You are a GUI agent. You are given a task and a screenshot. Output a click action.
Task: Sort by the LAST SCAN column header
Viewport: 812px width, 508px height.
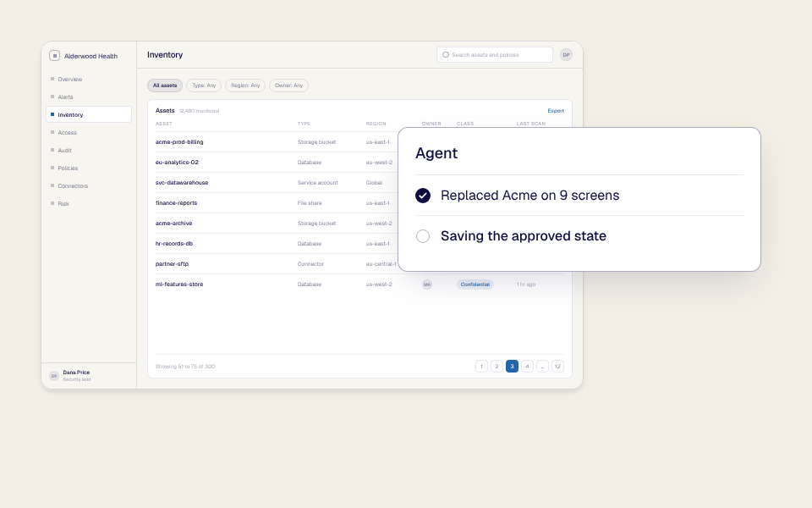tap(531, 124)
